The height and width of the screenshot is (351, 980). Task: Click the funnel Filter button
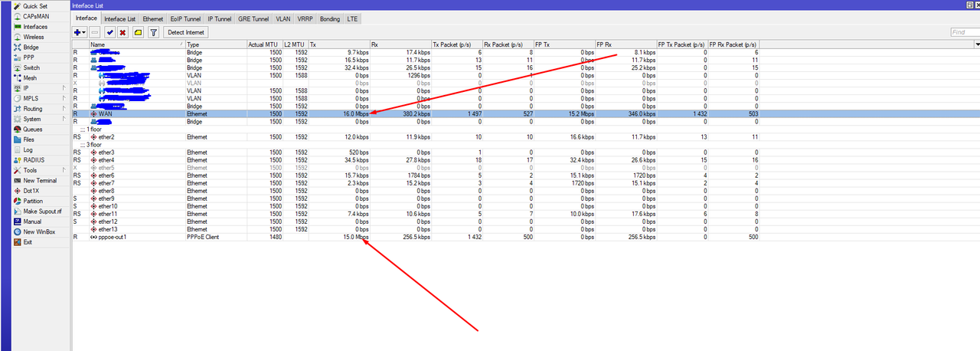(x=153, y=32)
